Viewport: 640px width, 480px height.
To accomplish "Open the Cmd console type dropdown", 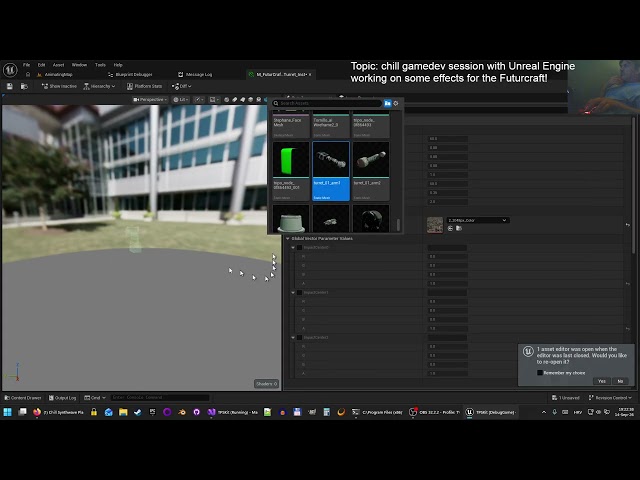I will click(x=95, y=398).
